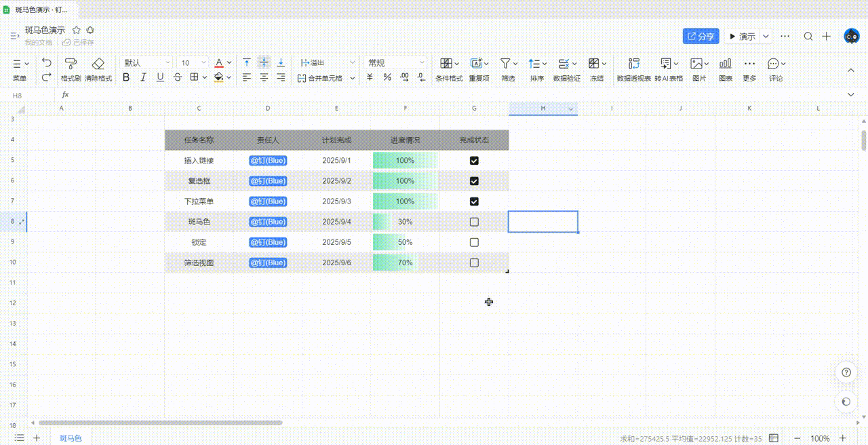Open the 默认 font family dropdown
Screen dimensions: 868x445
146,62
